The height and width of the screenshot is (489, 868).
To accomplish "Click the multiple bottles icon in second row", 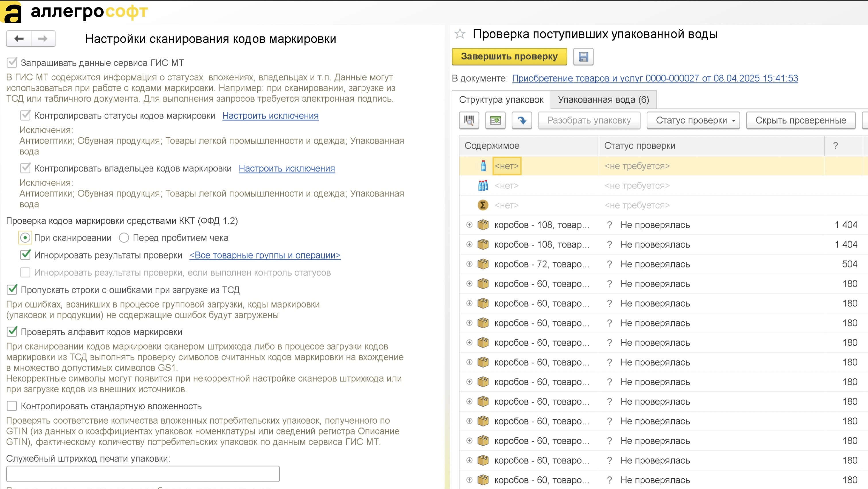I will [x=483, y=186].
